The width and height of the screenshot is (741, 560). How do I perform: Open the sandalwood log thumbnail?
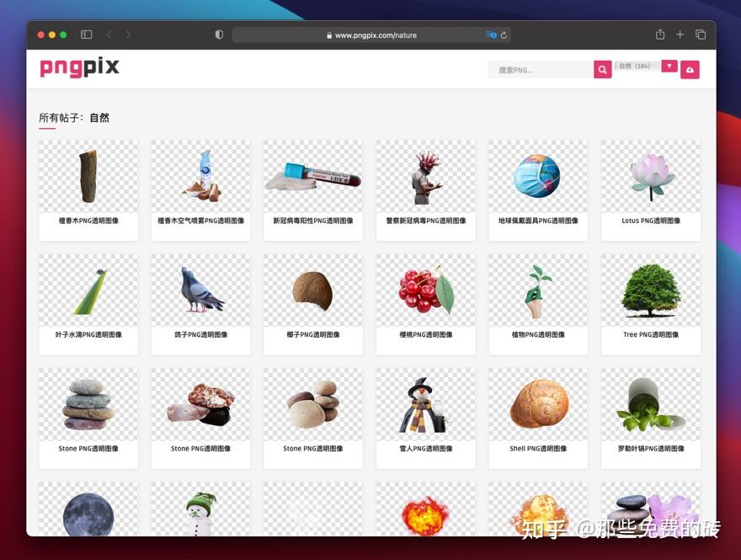pos(88,176)
